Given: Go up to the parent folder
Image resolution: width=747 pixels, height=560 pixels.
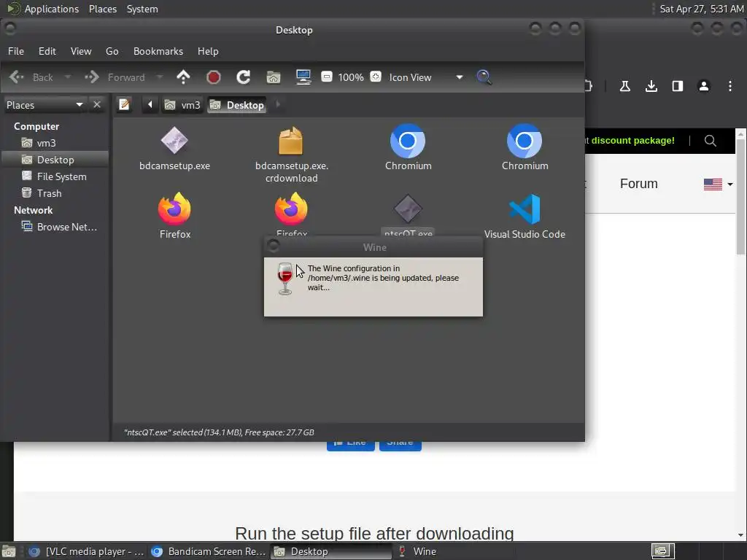Looking at the screenshot, I should [x=183, y=77].
